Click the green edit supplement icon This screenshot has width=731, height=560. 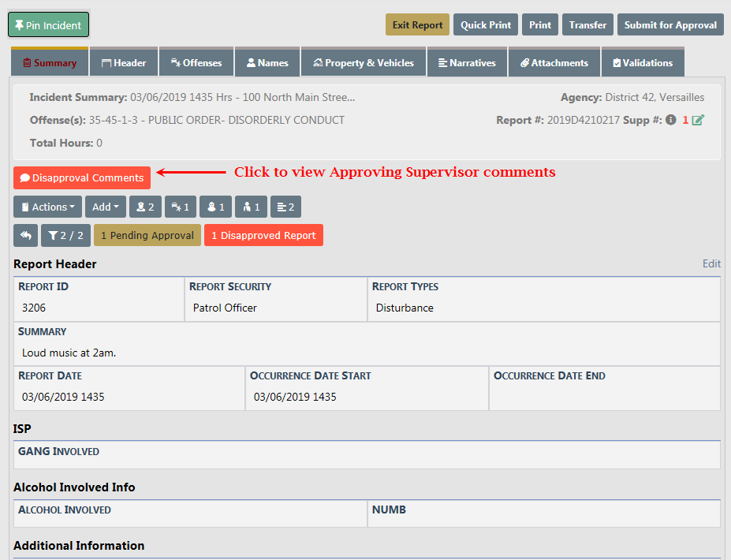698,121
